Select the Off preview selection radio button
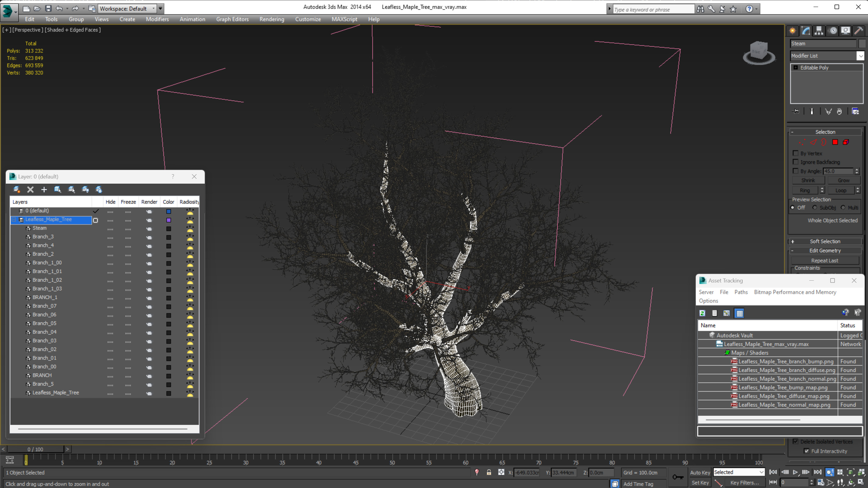 click(793, 207)
